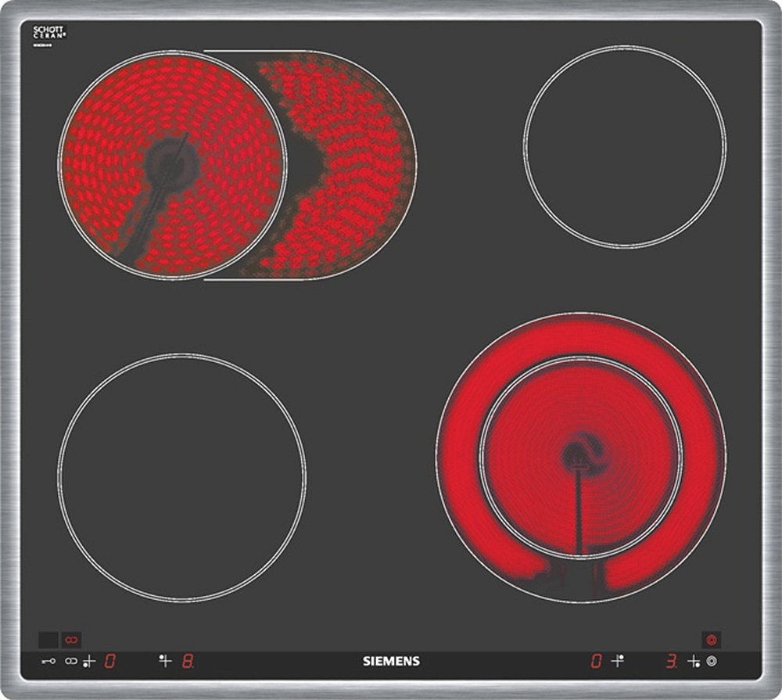Toggle the red dual-ring indicator light

click(x=711, y=640)
